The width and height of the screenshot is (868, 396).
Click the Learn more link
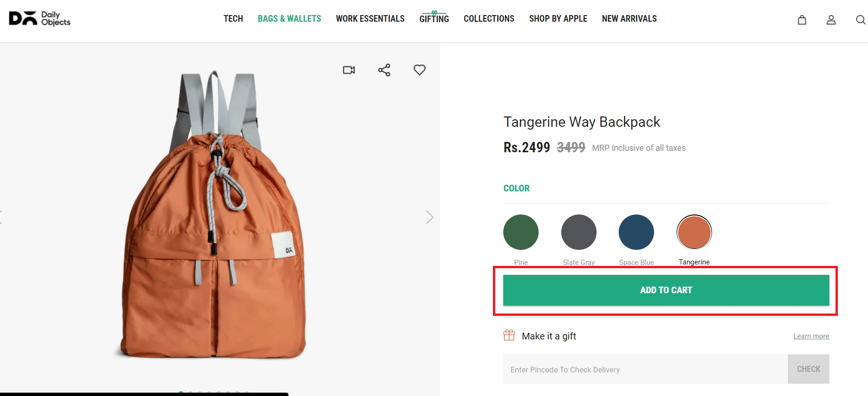pyautogui.click(x=811, y=336)
